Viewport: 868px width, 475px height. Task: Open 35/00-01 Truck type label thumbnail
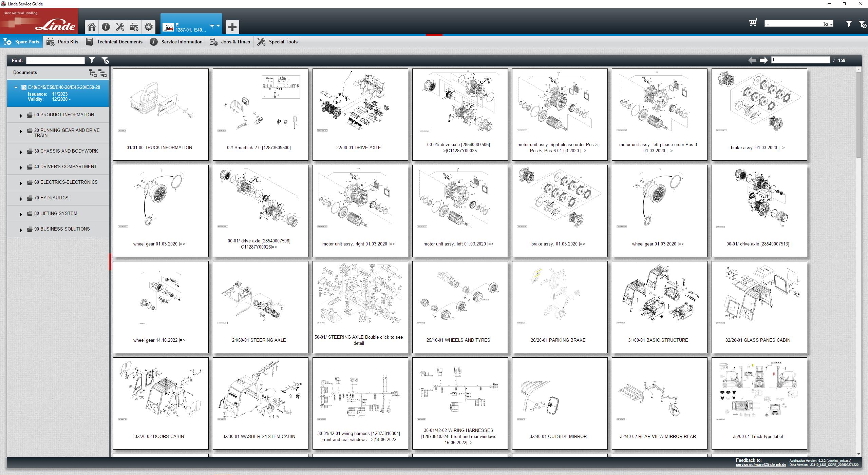pyautogui.click(x=759, y=403)
